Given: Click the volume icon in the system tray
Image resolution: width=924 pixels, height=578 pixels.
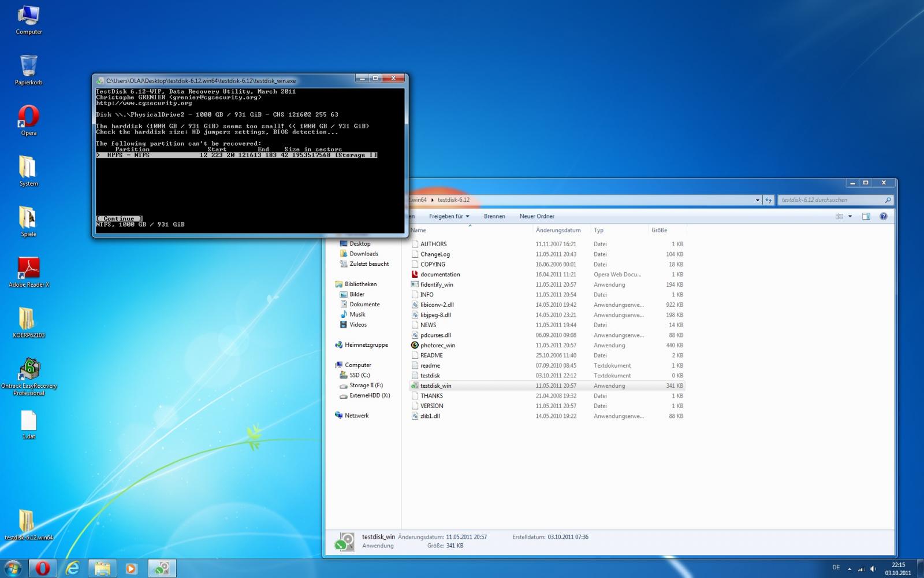Looking at the screenshot, I should [873, 569].
